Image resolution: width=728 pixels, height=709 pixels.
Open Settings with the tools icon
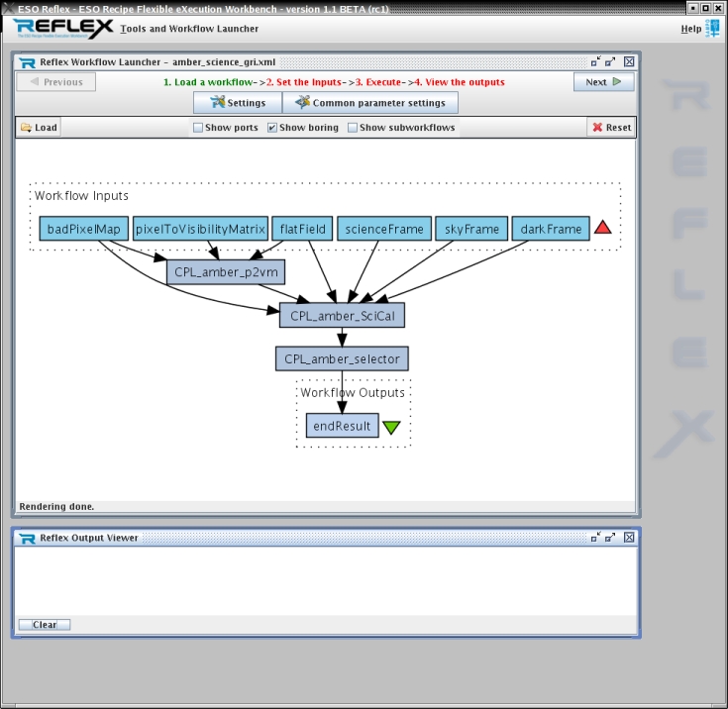point(238,103)
